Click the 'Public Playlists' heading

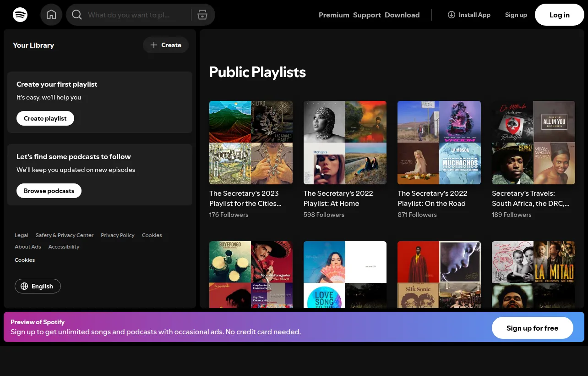tap(257, 72)
